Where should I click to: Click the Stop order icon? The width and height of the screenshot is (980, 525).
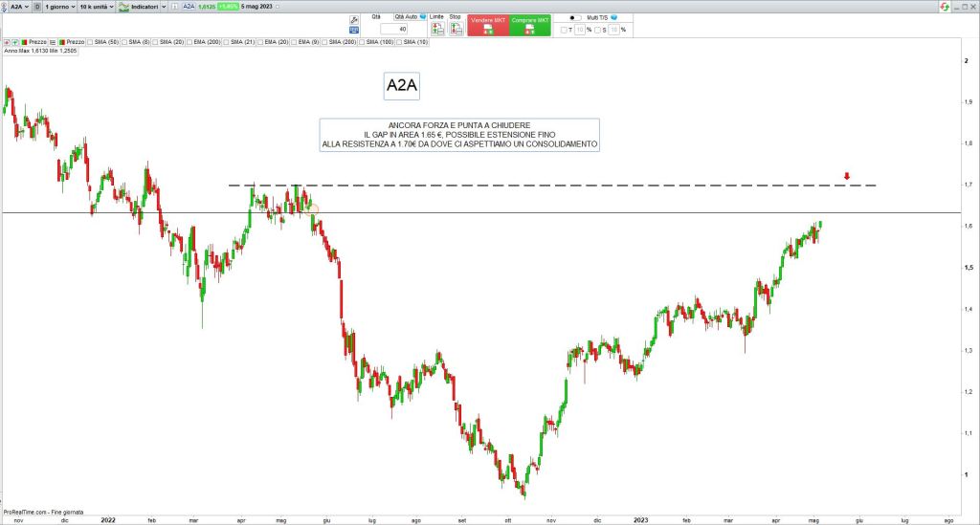tap(457, 29)
